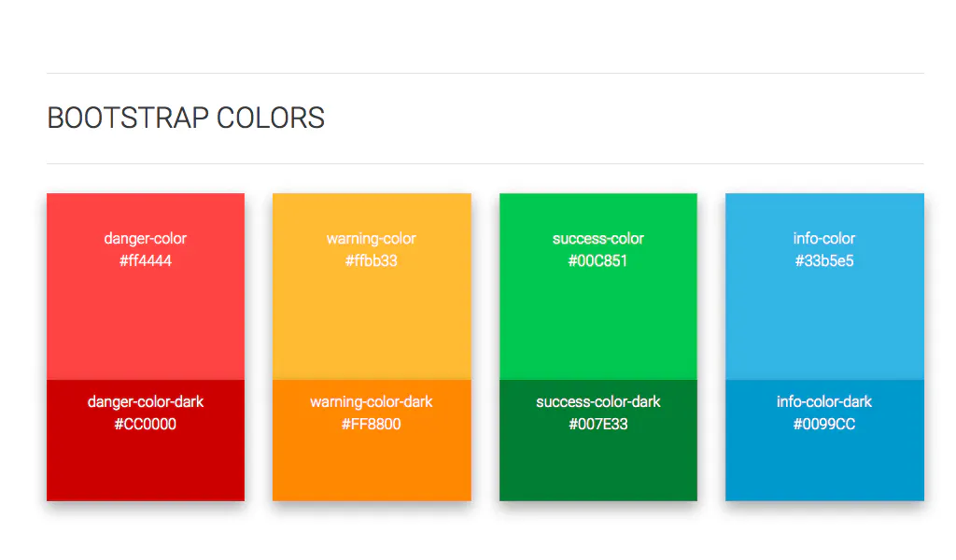The width and height of the screenshot is (956, 560).
Task: Pick the info-color light blue swatch
Action: tap(824, 287)
